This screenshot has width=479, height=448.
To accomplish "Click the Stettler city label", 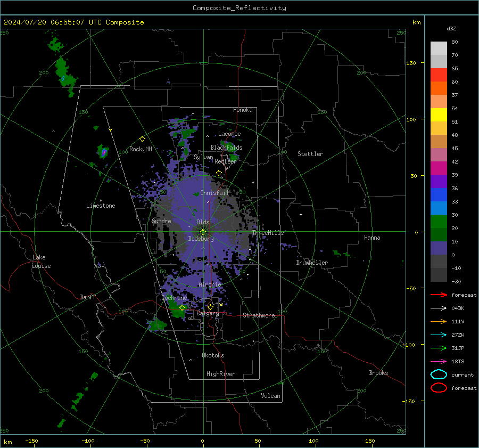I will point(310,154).
